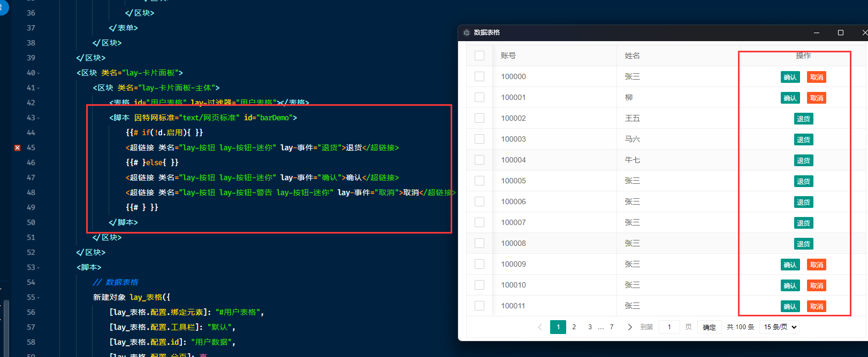Image resolution: width=868 pixels, height=357 pixels.
Task: Select page 1 in pagination
Action: coord(558,327)
